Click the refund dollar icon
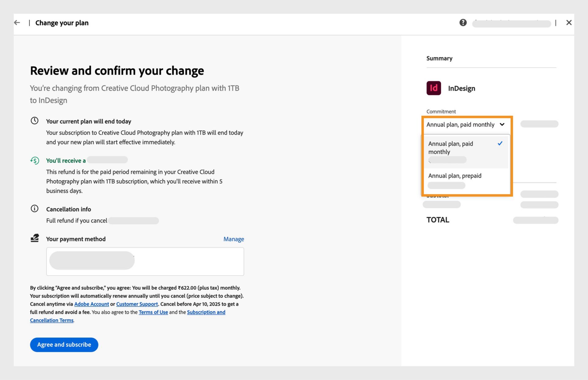This screenshot has height=380, width=588. pyautogui.click(x=35, y=160)
